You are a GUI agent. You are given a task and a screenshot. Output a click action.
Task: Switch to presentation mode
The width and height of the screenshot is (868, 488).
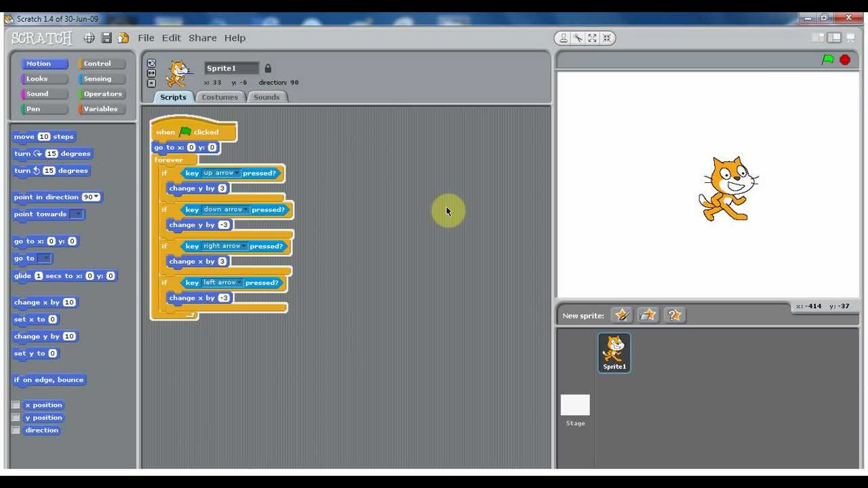point(850,38)
